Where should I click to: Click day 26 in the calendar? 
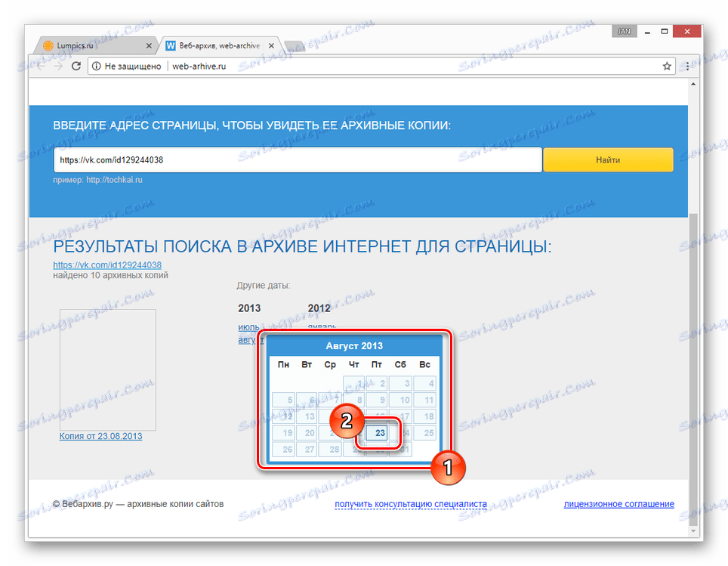(x=283, y=449)
